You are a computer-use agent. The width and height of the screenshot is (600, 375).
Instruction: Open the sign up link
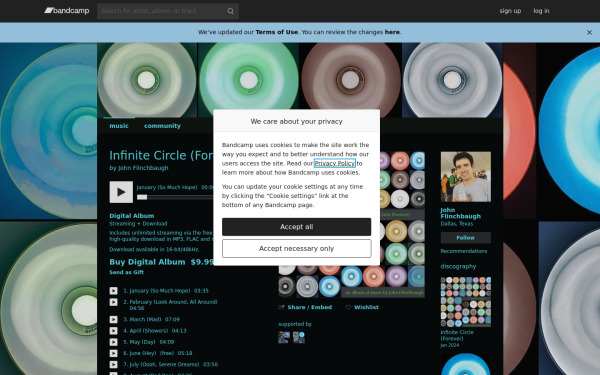click(x=510, y=11)
